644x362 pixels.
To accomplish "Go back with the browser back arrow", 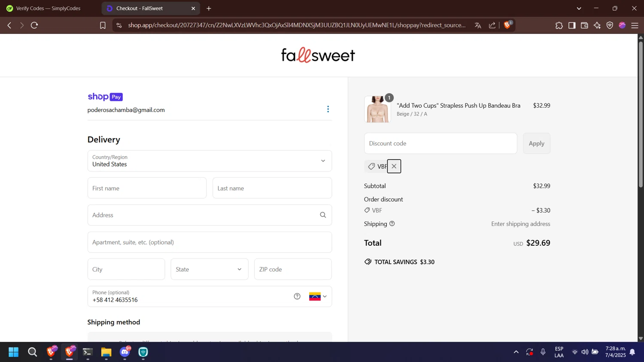I will coord(9,25).
